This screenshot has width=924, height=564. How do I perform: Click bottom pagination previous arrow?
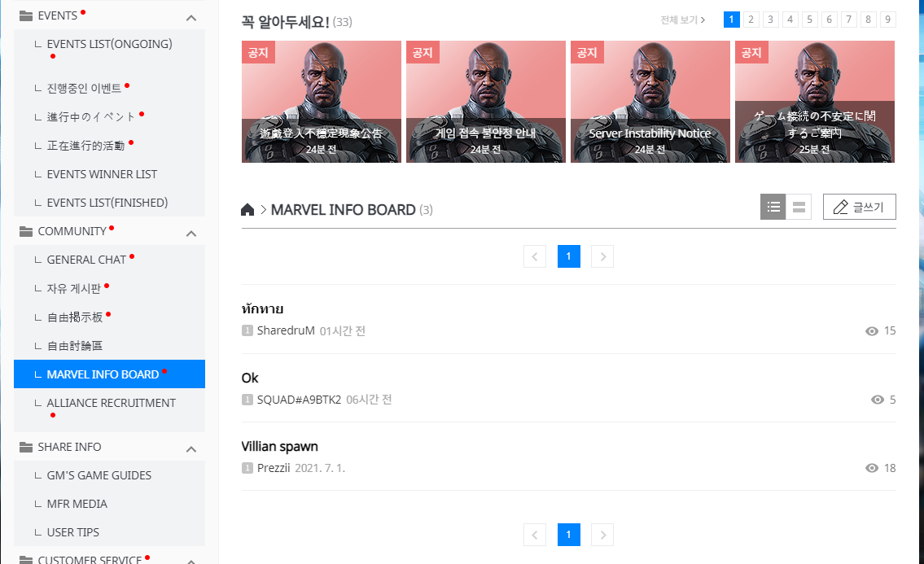(x=535, y=535)
